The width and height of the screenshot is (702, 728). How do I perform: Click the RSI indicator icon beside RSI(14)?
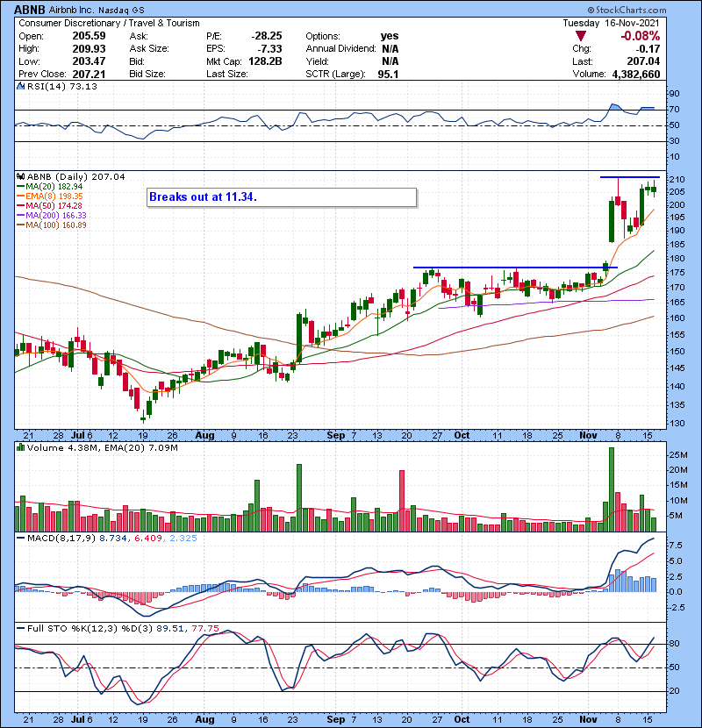20,86
